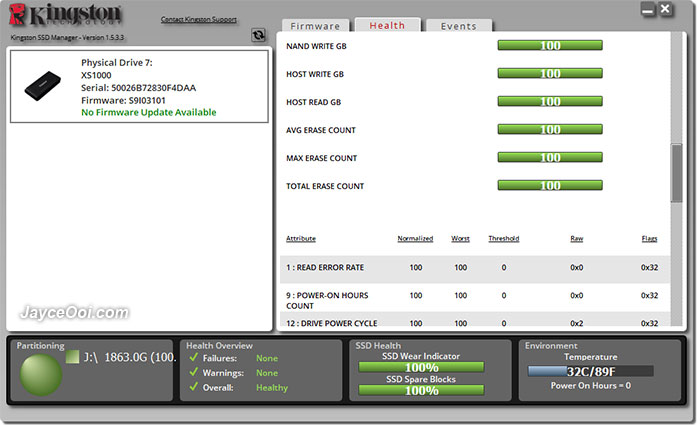Click the refresh drives icon
Screen dimensions: 700x427
[258, 35]
